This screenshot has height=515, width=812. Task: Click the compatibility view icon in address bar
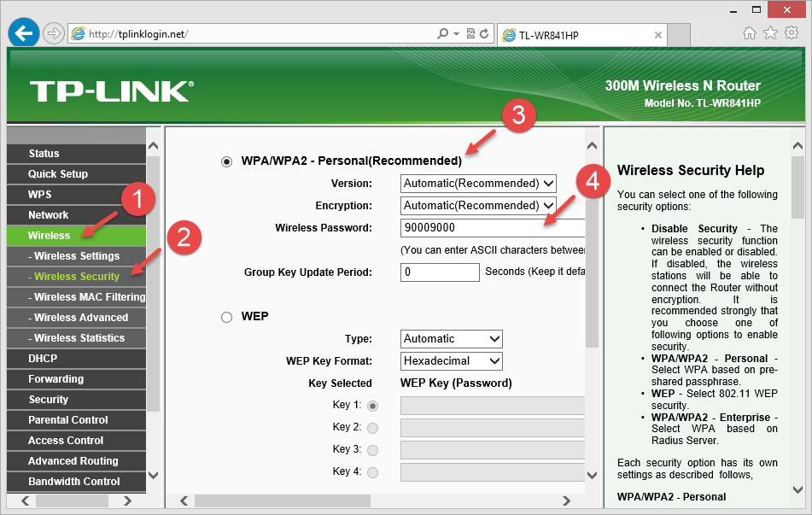[470, 33]
